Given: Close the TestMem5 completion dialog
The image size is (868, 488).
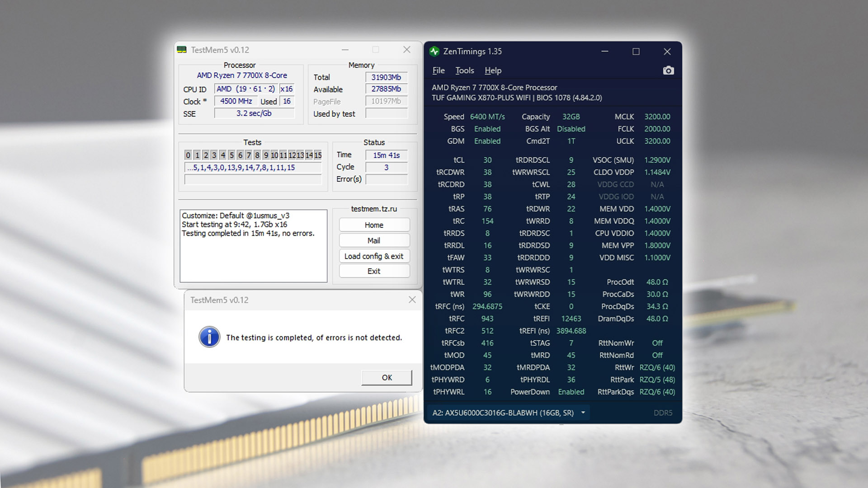Looking at the screenshot, I should [x=412, y=300].
